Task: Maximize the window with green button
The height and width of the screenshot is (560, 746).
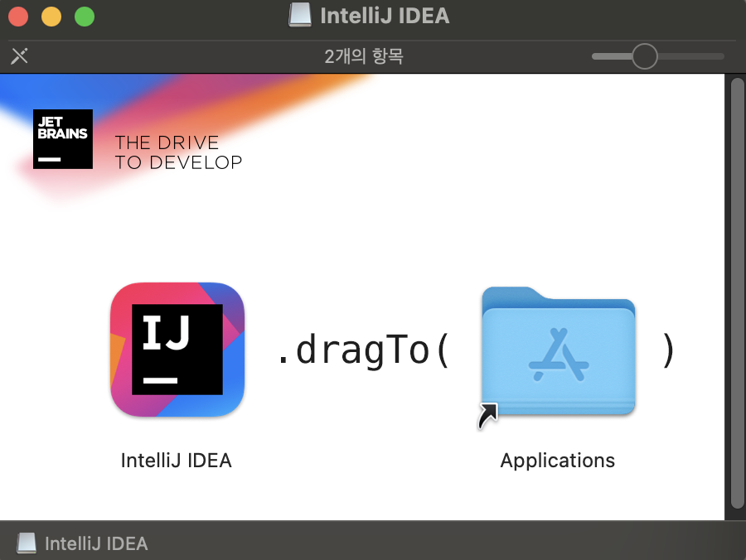Action: [x=85, y=17]
